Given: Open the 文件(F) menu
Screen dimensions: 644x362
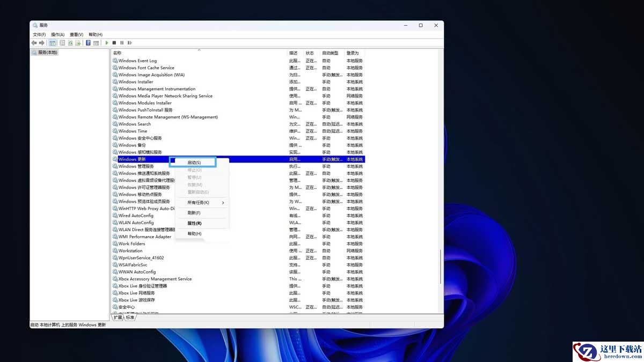Looking at the screenshot, I should (x=39, y=34).
